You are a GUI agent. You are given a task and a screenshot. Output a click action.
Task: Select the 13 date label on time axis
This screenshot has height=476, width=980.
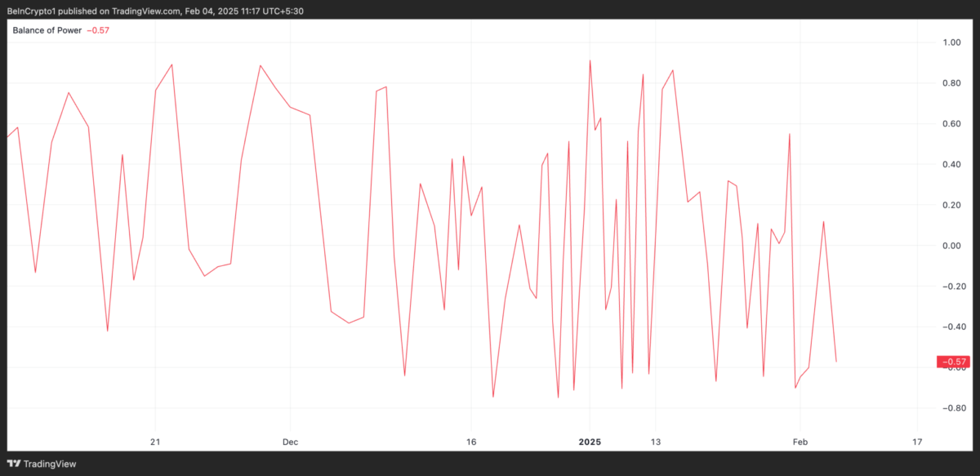tap(655, 442)
